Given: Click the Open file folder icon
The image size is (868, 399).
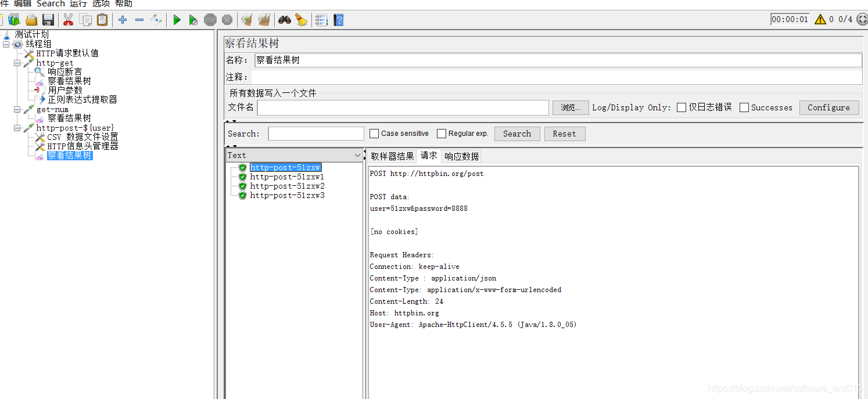Looking at the screenshot, I should (x=31, y=20).
